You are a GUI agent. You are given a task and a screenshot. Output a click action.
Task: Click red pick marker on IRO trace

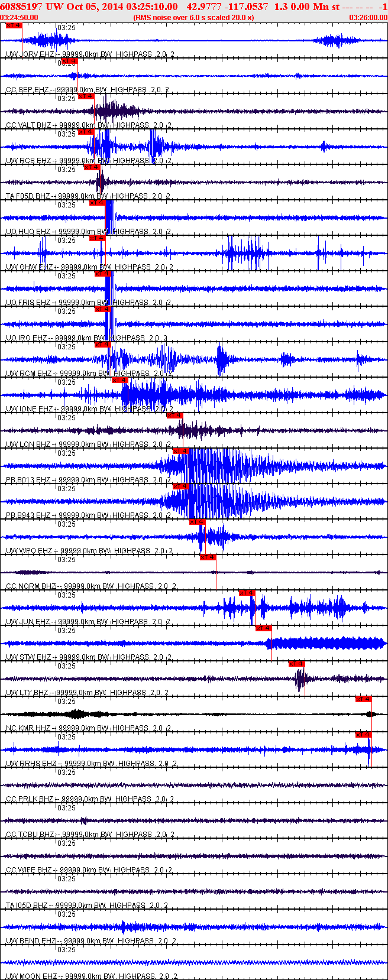(x=103, y=309)
